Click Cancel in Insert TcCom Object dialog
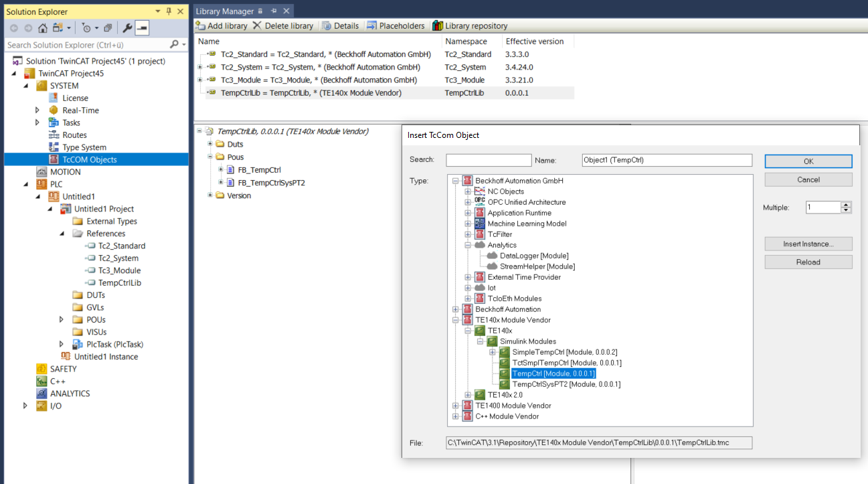The width and height of the screenshot is (868, 484). click(808, 179)
